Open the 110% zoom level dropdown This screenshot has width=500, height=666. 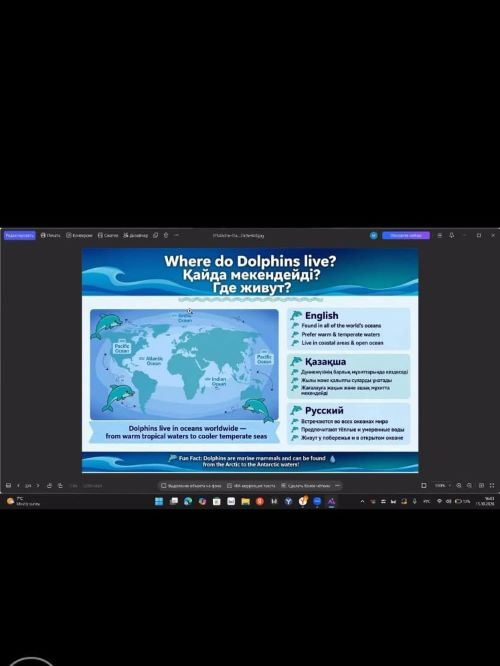pyautogui.click(x=442, y=485)
